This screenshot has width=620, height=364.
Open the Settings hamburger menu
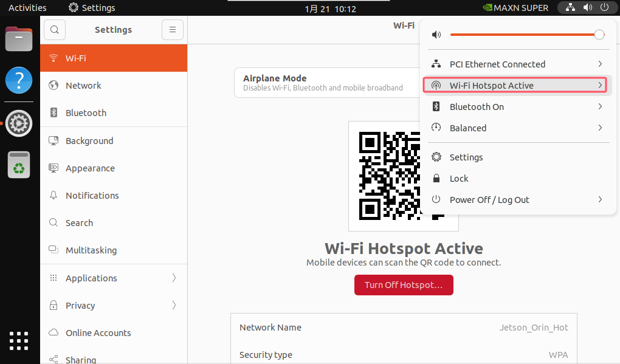tap(173, 30)
